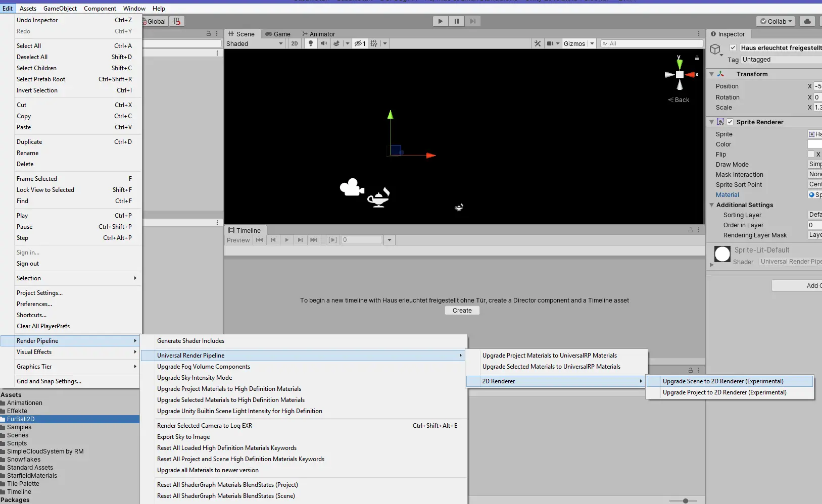Click the Pause button in the toolbar
The height and width of the screenshot is (504, 822).
[457, 21]
